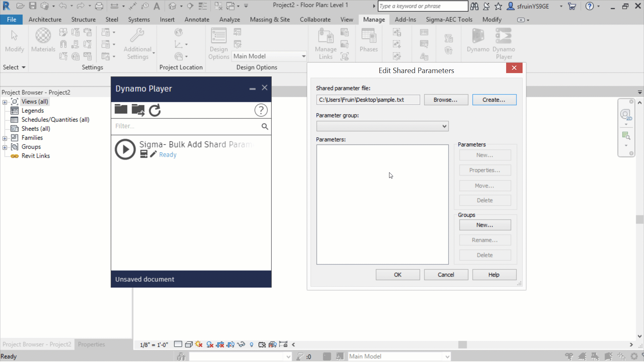The height and width of the screenshot is (362, 644).
Task: Click the view scale 1/8" = 1'-0"
Action: pos(154,345)
